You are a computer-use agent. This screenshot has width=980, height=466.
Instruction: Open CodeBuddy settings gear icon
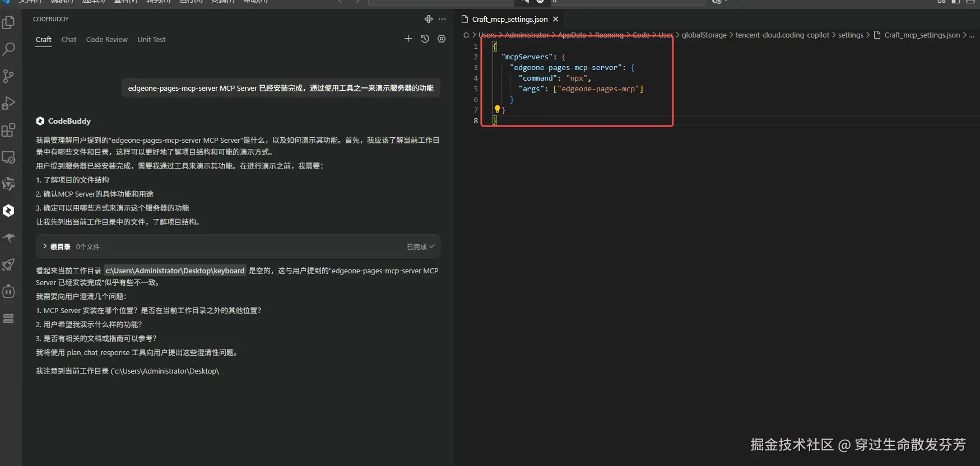442,39
